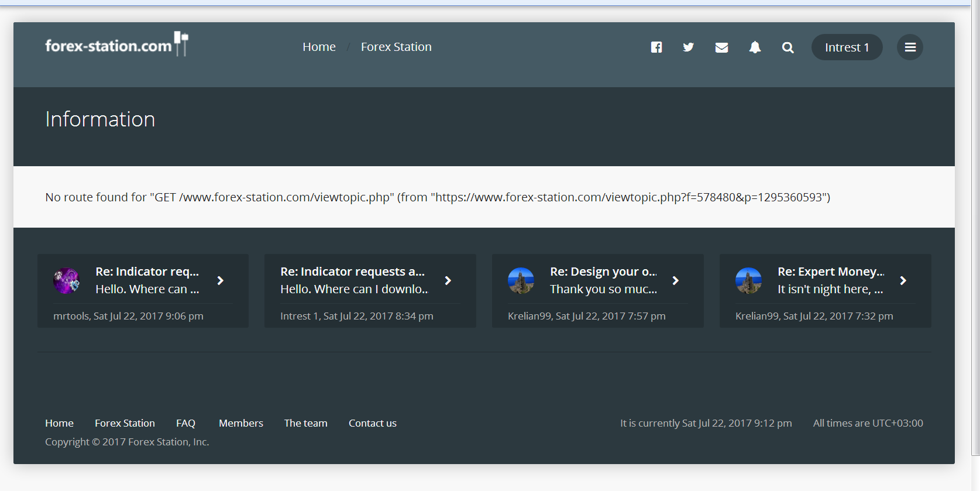980x491 pixels.
Task: Click Krelian99 avatar on Design your o... post
Action: (x=521, y=280)
